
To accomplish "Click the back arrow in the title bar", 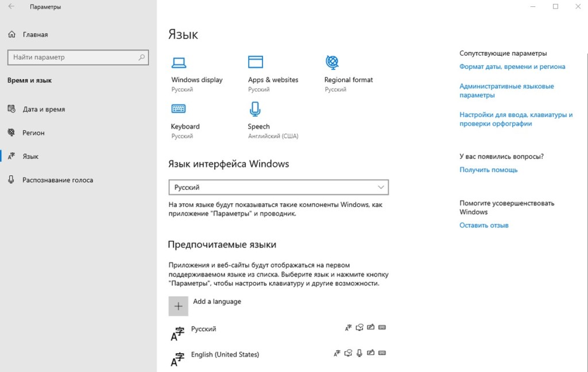I will tap(11, 6).
